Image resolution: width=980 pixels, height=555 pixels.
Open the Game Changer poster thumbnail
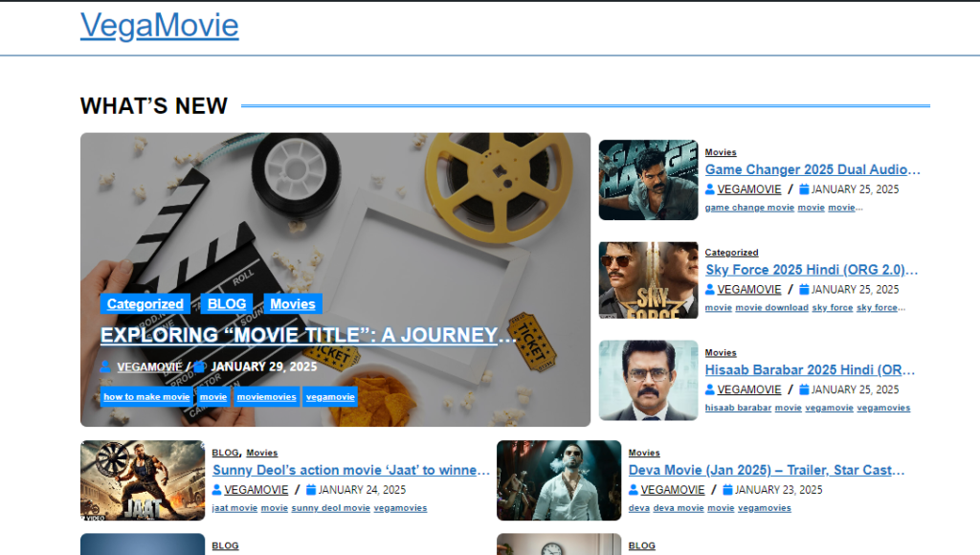[648, 180]
